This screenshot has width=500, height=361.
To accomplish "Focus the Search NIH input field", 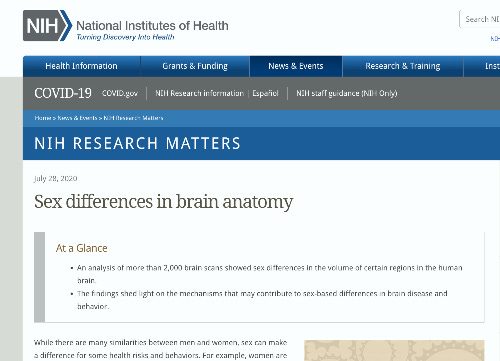I will (x=480, y=19).
